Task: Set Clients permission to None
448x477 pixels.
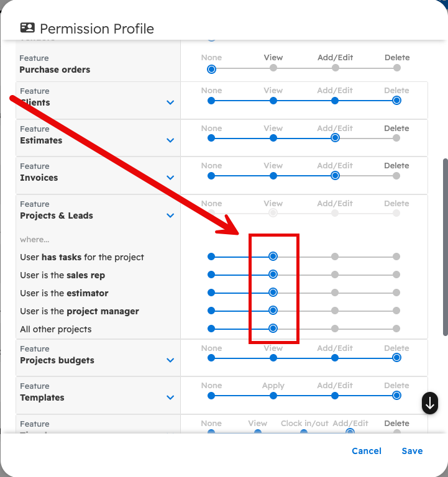Action: pyautogui.click(x=211, y=101)
